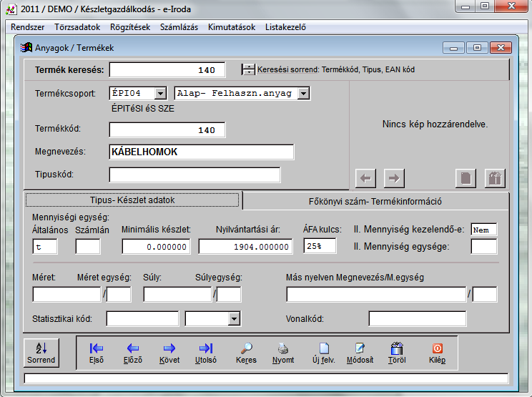Print using the Nyomt button
This screenshot has width=532, height=397.
[x=284, y=353]
